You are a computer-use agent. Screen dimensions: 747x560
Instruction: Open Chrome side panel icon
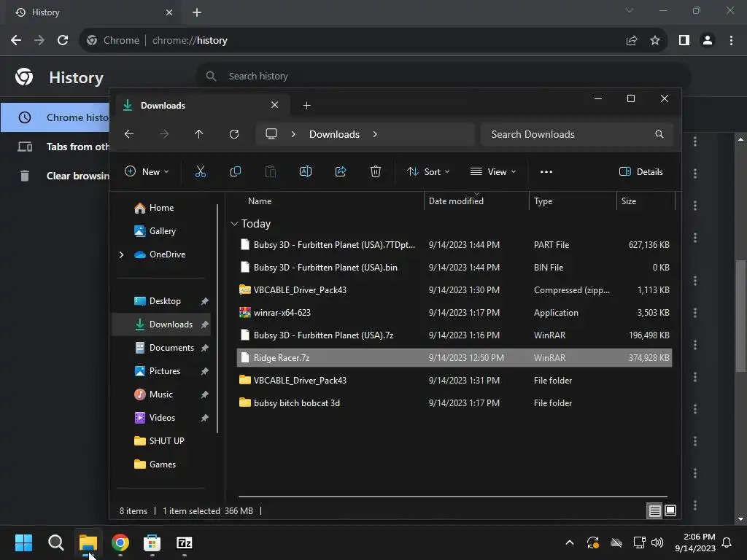pyautogui.click(x=684, y=41)
